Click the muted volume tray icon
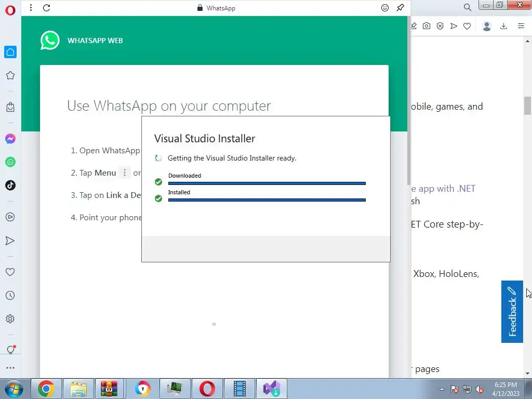This screenshot has height=399, width=532. (x=480, y=389)
